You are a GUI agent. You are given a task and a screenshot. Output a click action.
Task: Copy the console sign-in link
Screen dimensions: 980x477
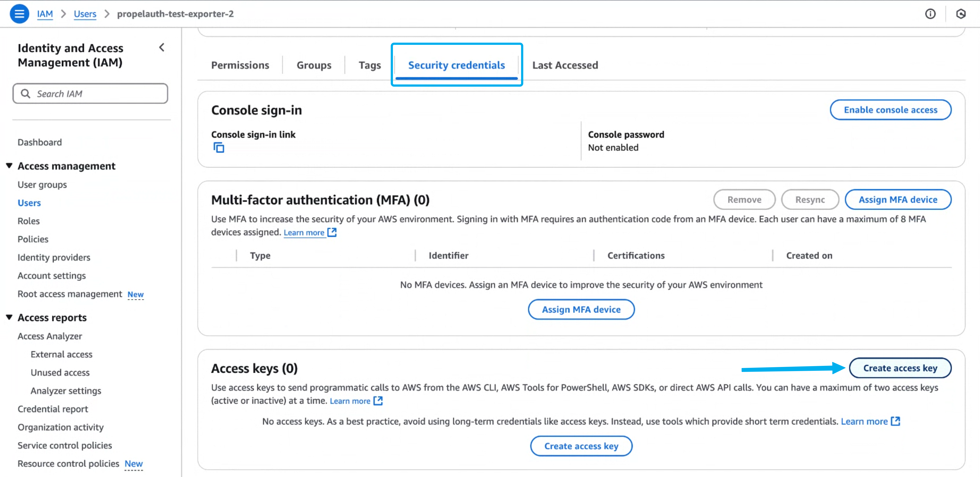tap(219, 148)
